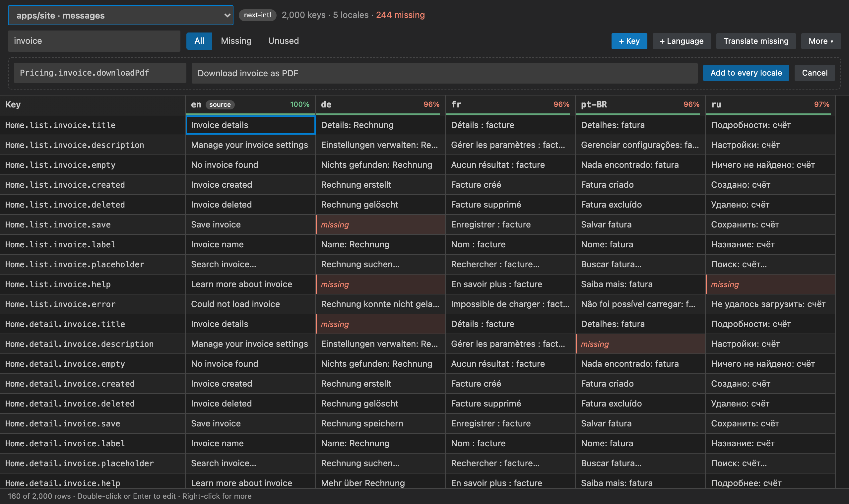The image size is (849, 504).
Task: Select the All filter tab
Action: pos(199,41)
